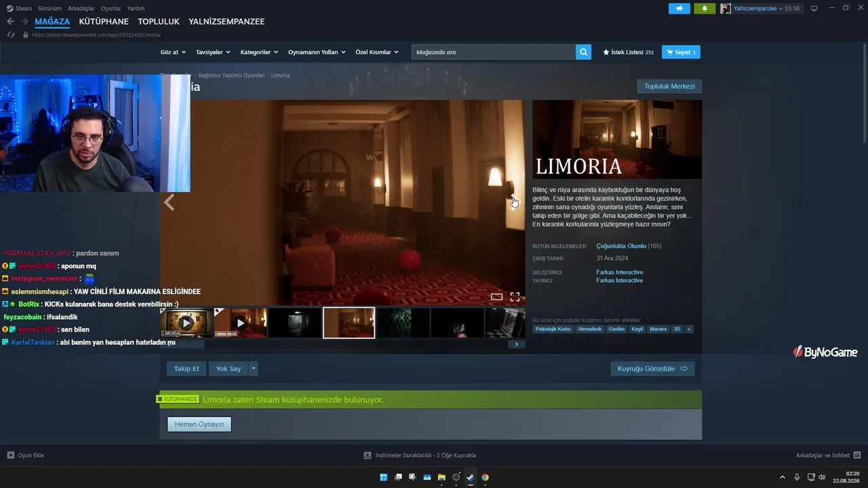Viewport: 868px width, 488px height.
Task: Open publisher Farkas Interactive link
Action: 620,281
